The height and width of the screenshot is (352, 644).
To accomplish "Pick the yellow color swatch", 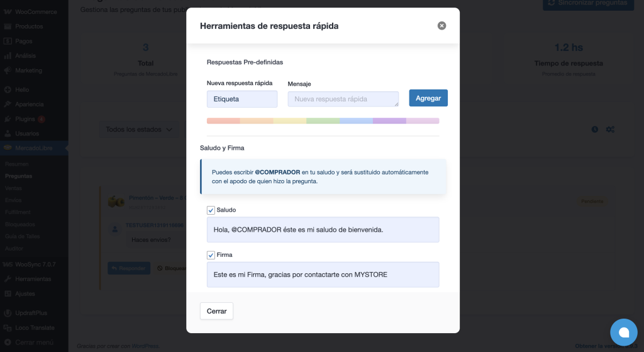I will pos(290,121).
